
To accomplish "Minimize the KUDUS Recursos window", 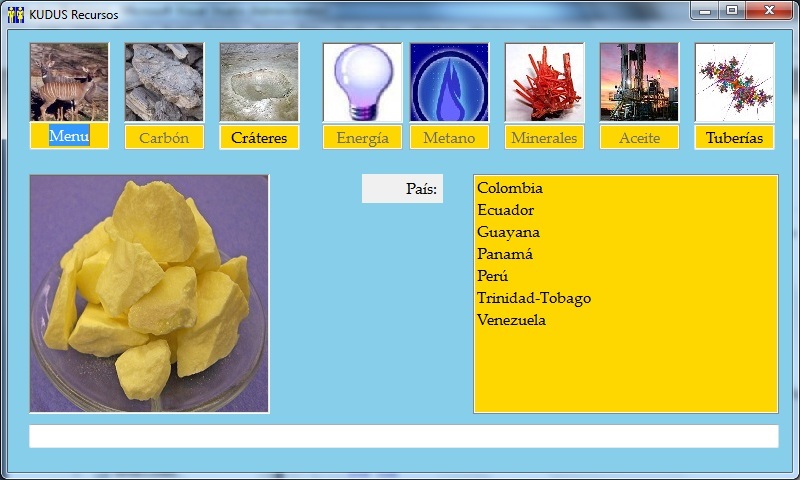I will [705, 10].
